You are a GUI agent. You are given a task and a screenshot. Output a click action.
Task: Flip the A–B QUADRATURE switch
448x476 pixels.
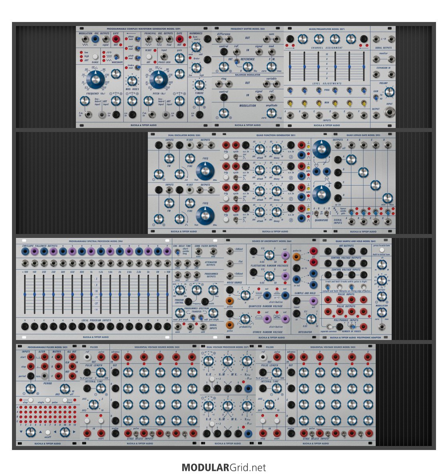tap(317, 214)
